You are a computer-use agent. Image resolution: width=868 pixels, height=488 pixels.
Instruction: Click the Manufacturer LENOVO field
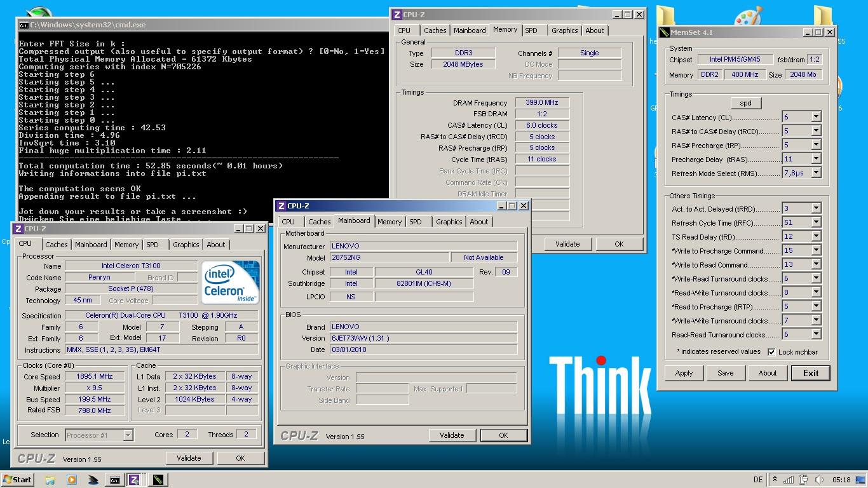pyautogui.click(x=423, y=247)
